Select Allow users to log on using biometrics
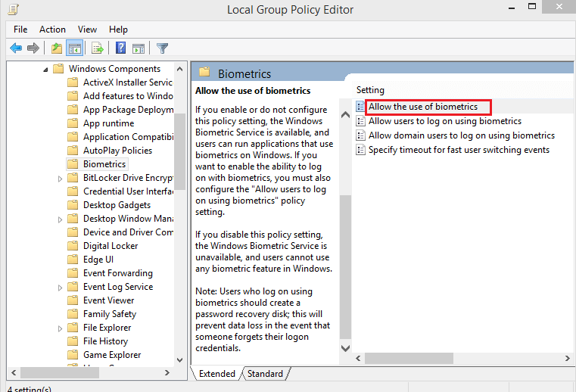The image size is (576, 392). coord(445,121)
